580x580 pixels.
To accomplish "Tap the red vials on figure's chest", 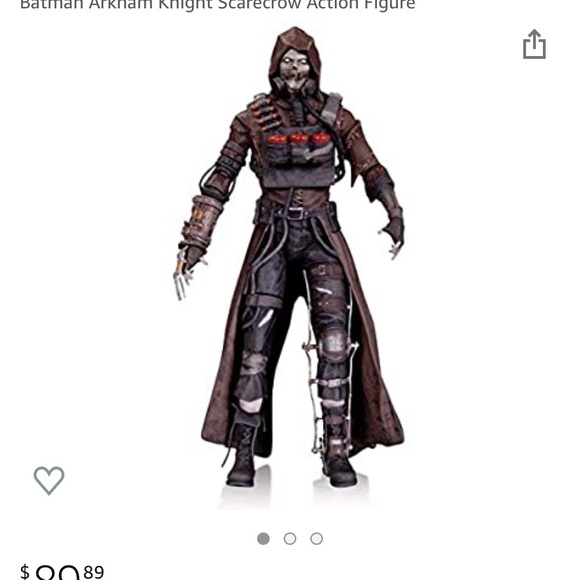I will [299, 139].
